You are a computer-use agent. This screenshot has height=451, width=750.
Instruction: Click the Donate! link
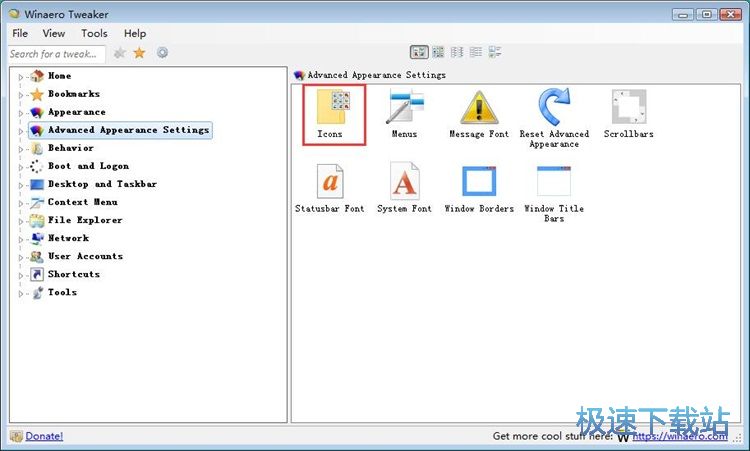pos(44,436)
